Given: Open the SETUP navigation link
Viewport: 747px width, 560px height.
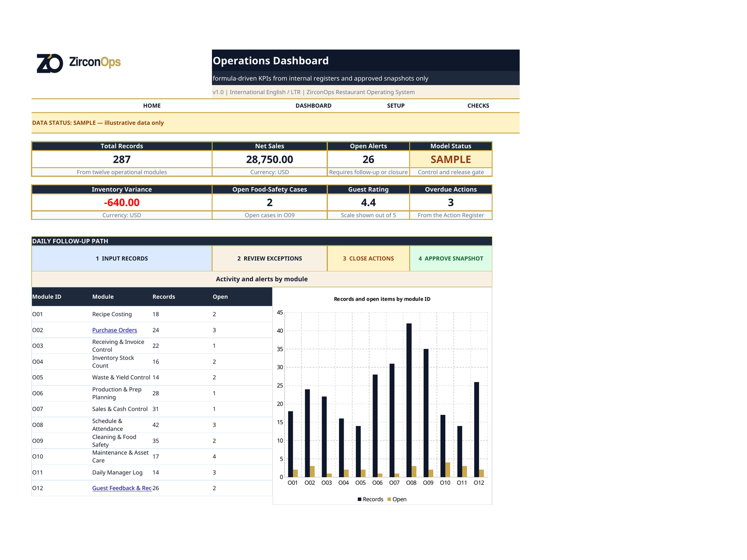Looking at the screenshot, I should [396, 106].
